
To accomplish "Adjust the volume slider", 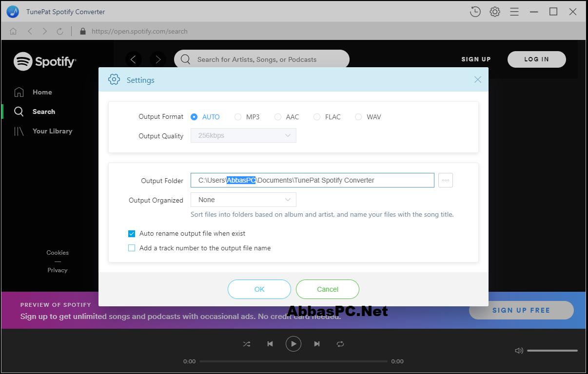I will 552,351.
